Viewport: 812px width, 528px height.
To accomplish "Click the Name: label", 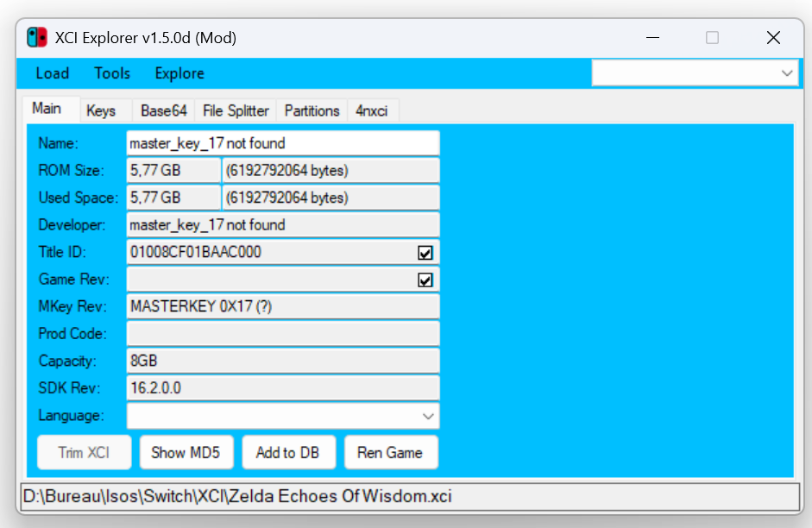I will point(59,143).
